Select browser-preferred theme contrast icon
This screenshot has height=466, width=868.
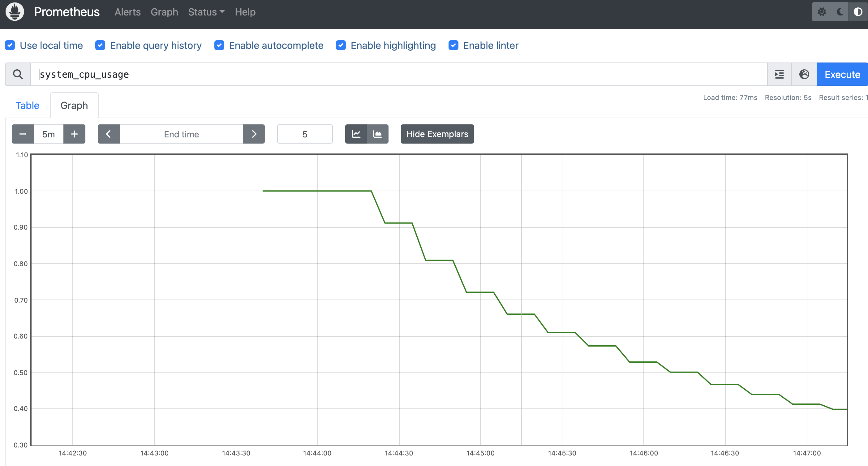857,12
